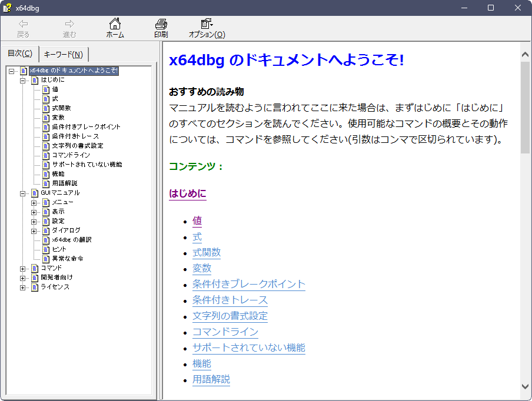Select the 設定 tree item text
This screenshot has width=532, height=401.
[58, 221]
